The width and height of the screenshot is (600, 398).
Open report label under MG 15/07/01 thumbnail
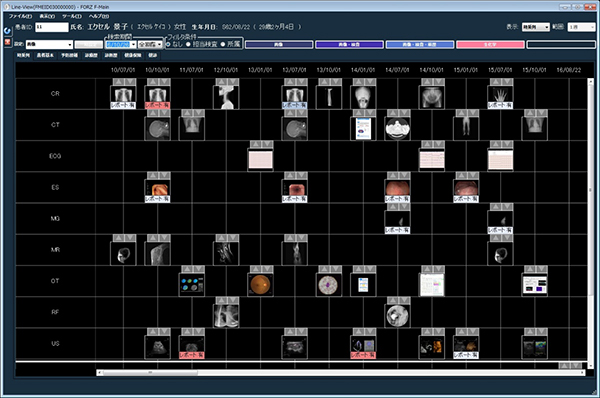pos(500,230)
